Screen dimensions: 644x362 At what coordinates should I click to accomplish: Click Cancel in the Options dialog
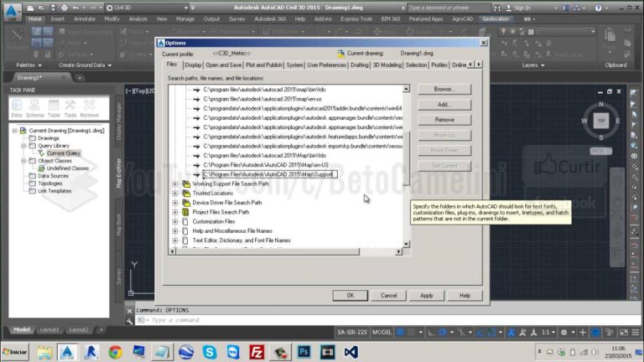point(388,296)
